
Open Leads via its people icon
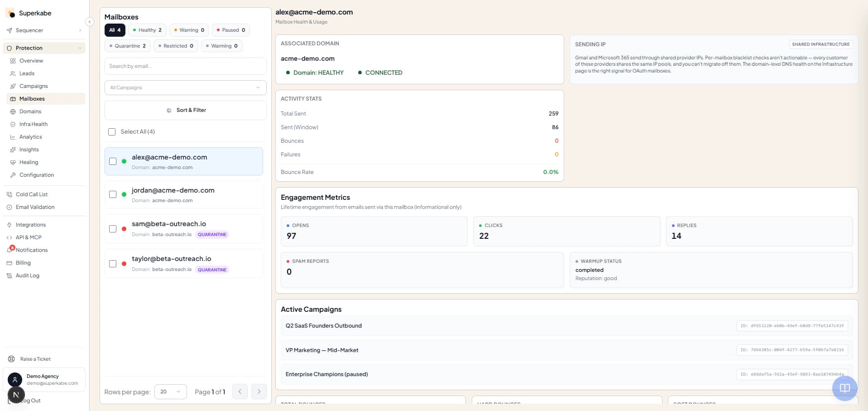[x=13, y=73]
